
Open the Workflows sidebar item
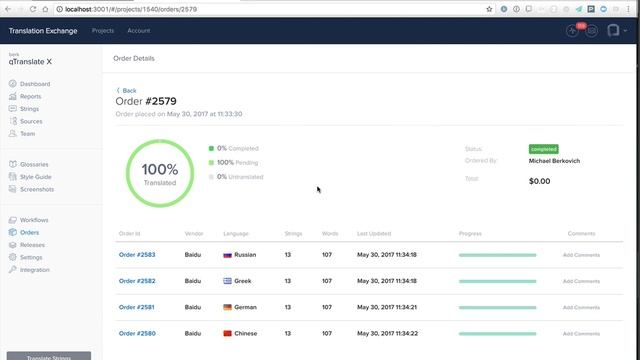[x=28, y=220]
